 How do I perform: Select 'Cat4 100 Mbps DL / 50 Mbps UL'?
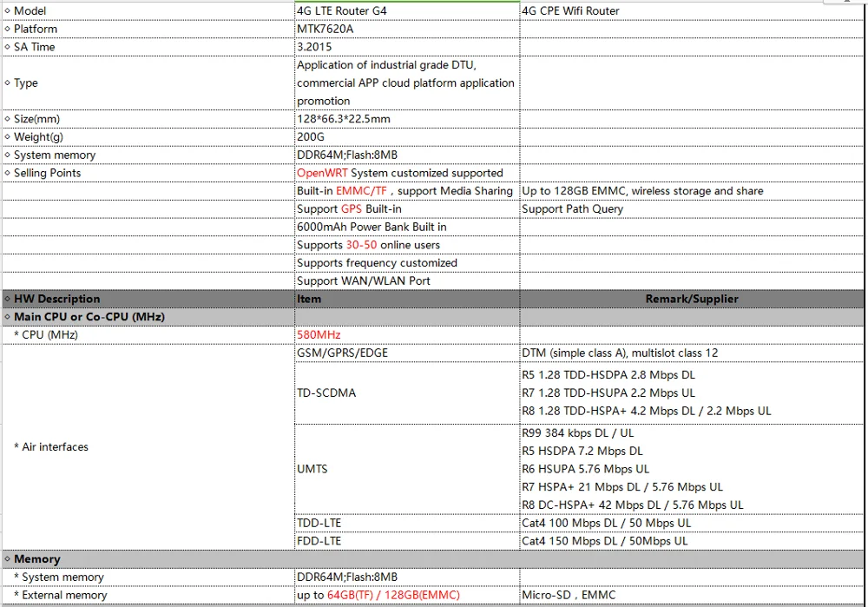coord(692,524)
